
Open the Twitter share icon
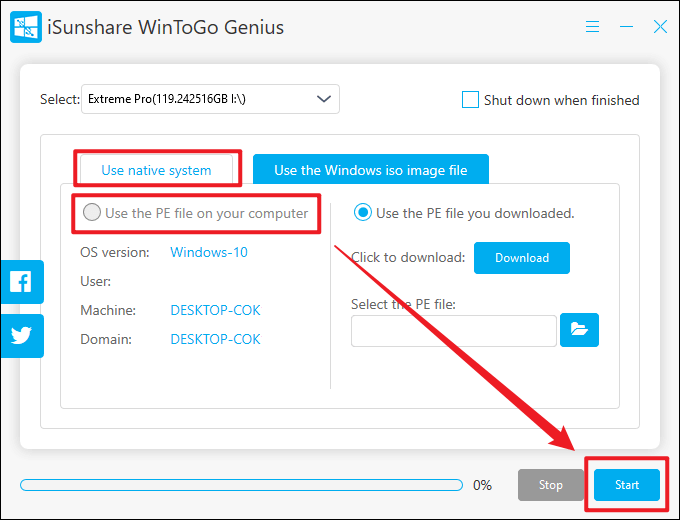[21, 336]
